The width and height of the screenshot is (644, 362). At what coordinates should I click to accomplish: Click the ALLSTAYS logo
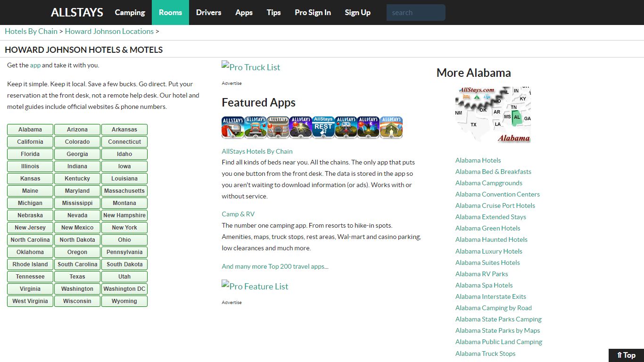coord(77,13)
